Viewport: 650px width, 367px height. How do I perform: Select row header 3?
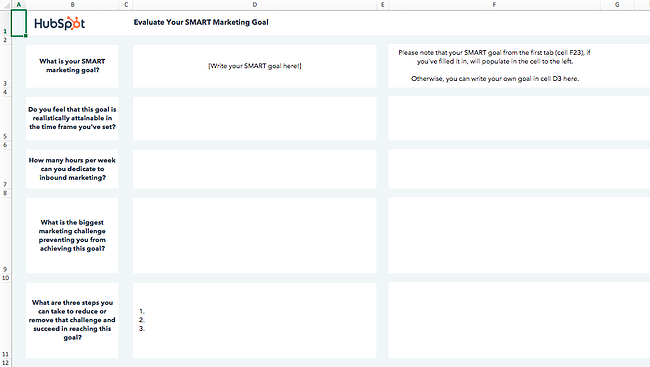pos(5,66)
